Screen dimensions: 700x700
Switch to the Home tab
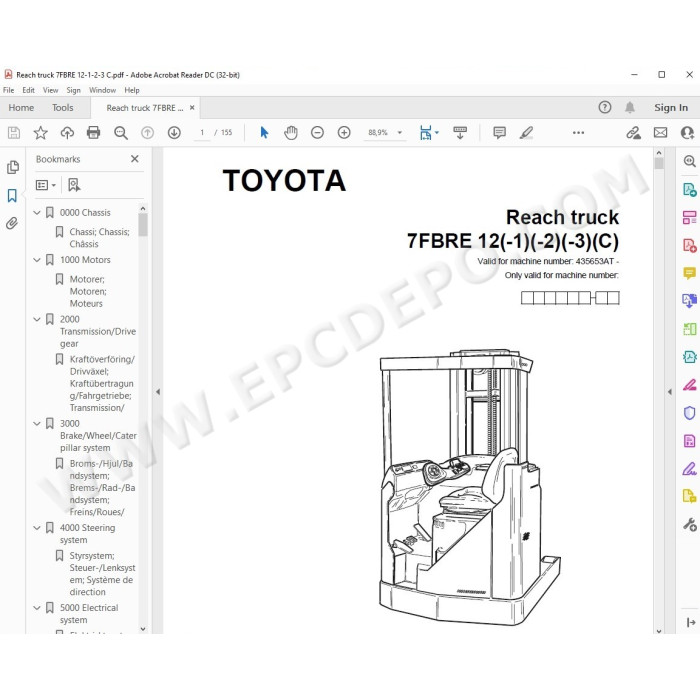[x=21, y=108]
